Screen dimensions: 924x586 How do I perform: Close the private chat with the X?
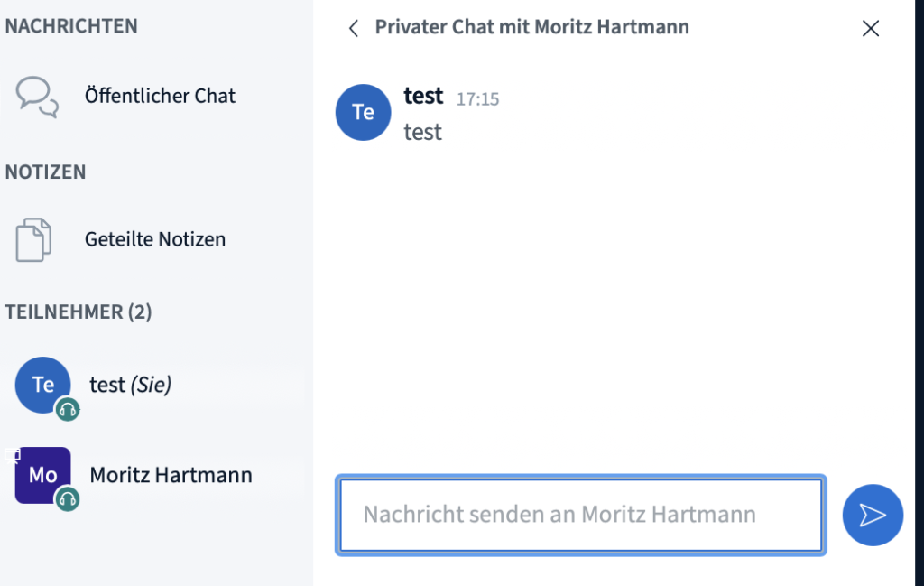click(x=871, y=28)
